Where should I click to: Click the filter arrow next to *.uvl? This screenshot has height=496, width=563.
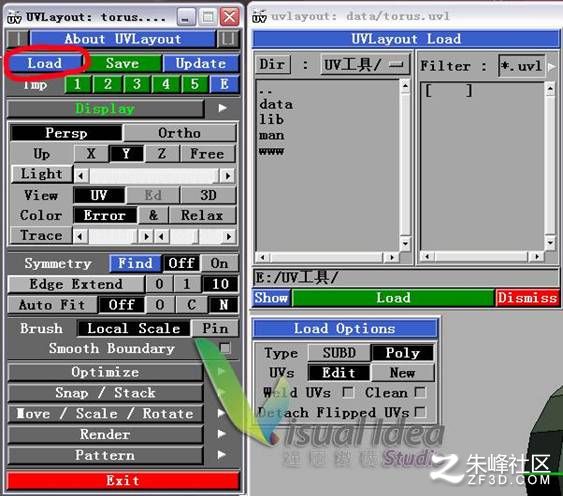click(552, 66)
